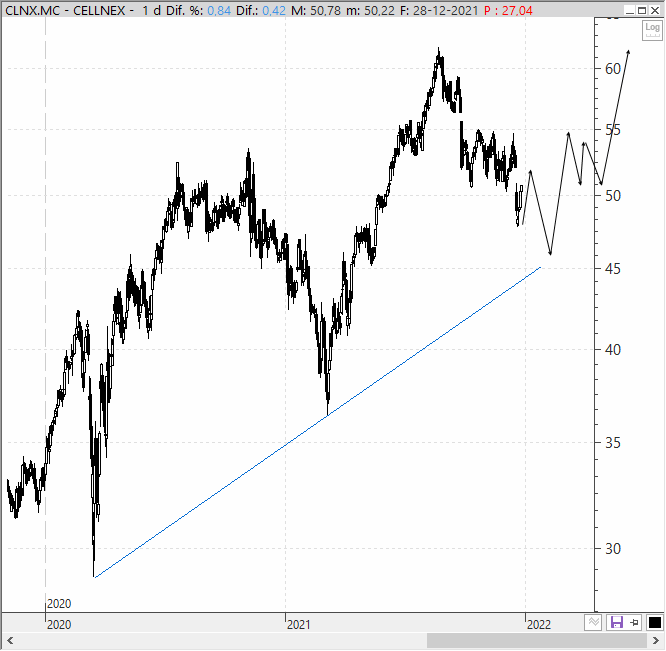Screen dimensions: 666x651
Task: Click the horizontal scrollbar thumb
Action: [x=537, y=640]
